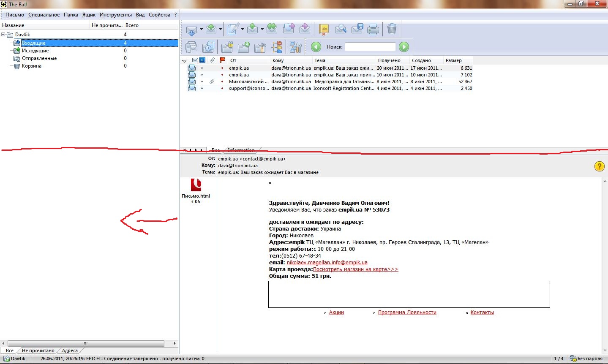Viewport: 608px width, 364px height.
Task: Sort messages by the Получено column header
Action: click(393, 60)
